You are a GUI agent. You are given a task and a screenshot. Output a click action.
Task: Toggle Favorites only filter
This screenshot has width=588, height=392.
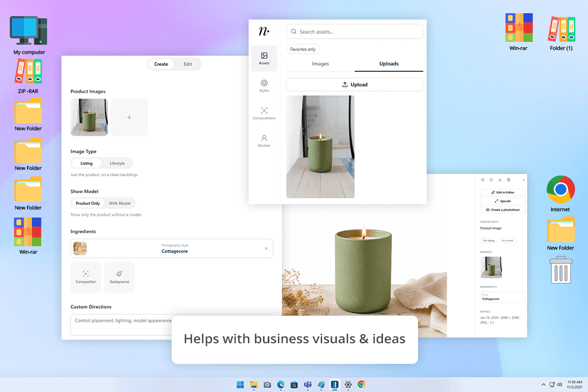coord(303,49)
